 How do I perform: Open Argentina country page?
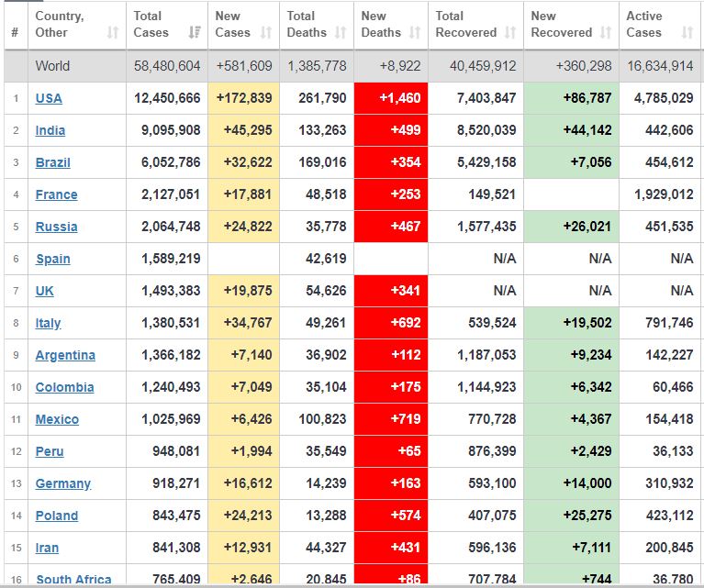tap(65, 355)
